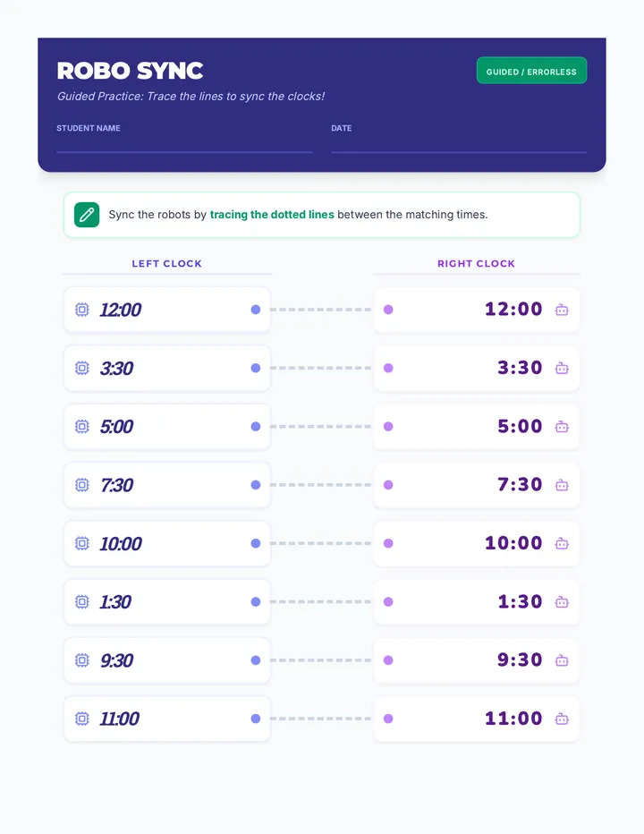Click the right 11:00 time card
Viewport: 644px width, 834px height.
pyautogui.click(x=477, y=719)
